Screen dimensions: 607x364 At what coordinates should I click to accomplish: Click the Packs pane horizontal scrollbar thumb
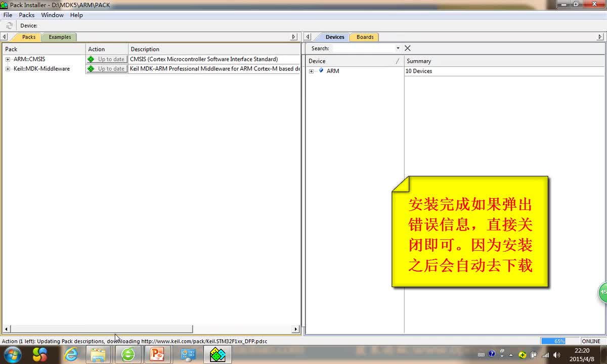(x=101, y=329)
